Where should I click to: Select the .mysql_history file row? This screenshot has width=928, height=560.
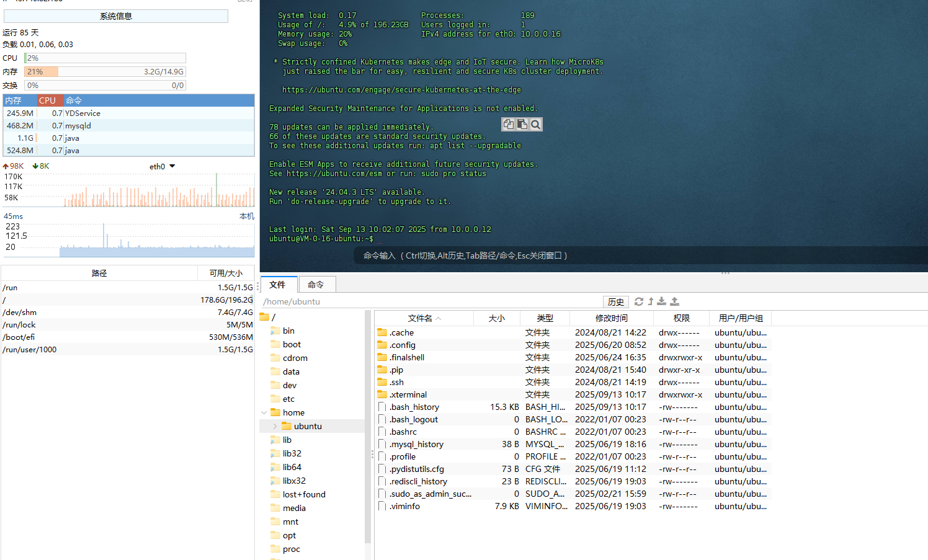point(573,444)
